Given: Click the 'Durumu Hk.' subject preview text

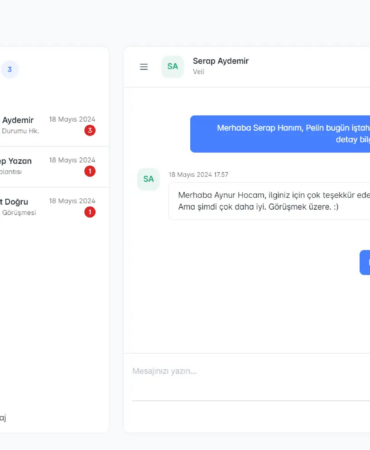Looking at the screenshot, I should click(20, 131).
